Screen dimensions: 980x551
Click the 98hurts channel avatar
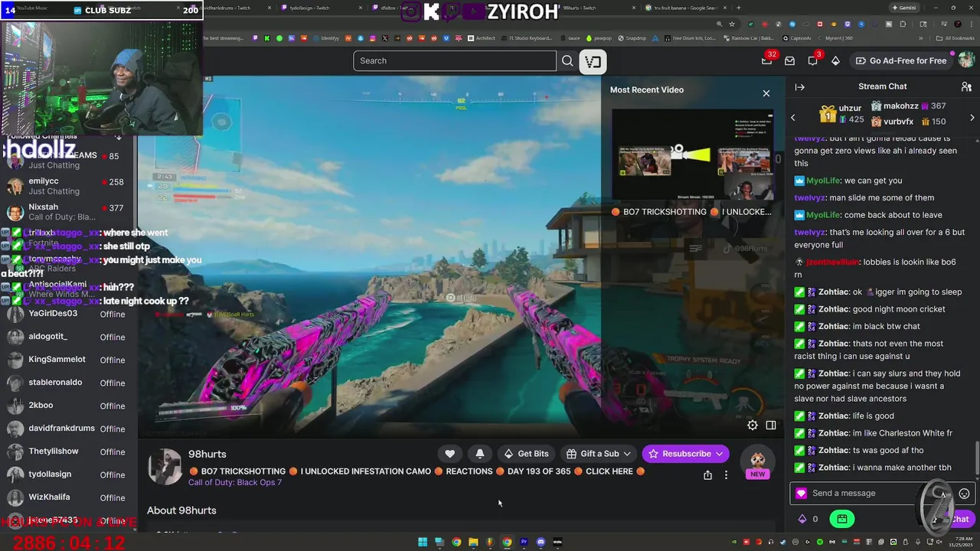click(x=165, y=467)
